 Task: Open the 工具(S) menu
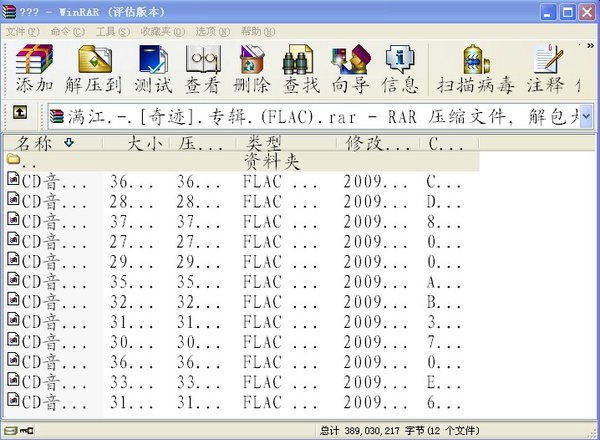(113, 32)
